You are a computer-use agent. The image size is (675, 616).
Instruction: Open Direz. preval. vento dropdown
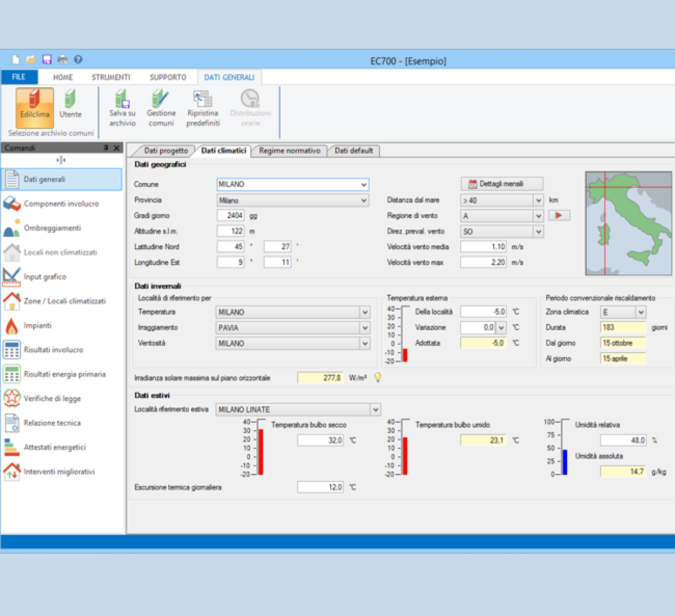pyautogui.click(x=538, y=232)
